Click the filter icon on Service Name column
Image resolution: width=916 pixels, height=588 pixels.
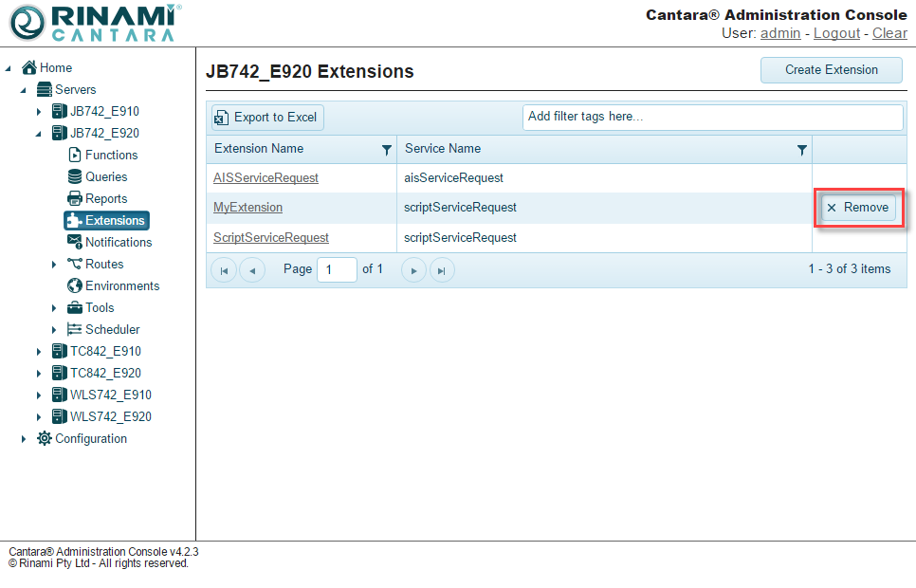point(802,150)
